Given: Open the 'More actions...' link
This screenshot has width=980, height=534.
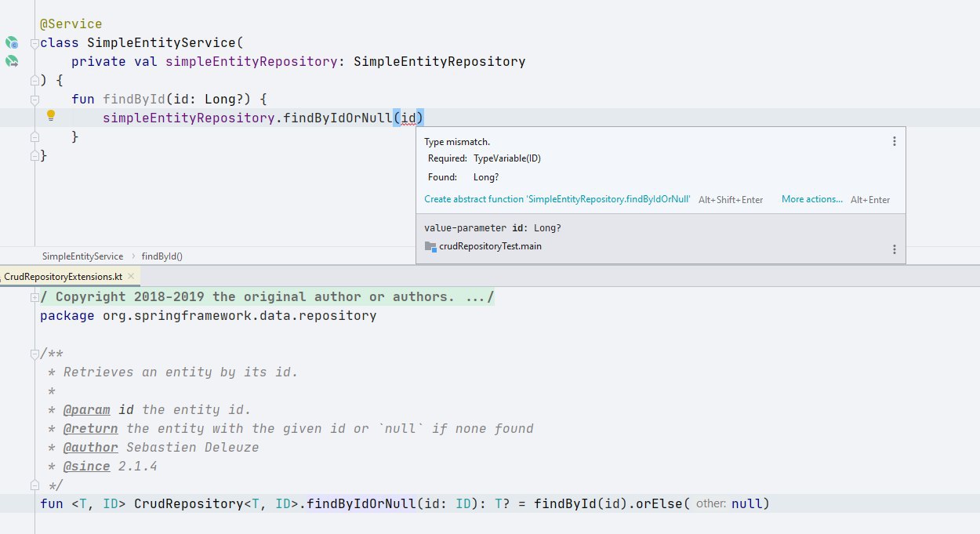Looking at the screenshot, I should 812,199.
